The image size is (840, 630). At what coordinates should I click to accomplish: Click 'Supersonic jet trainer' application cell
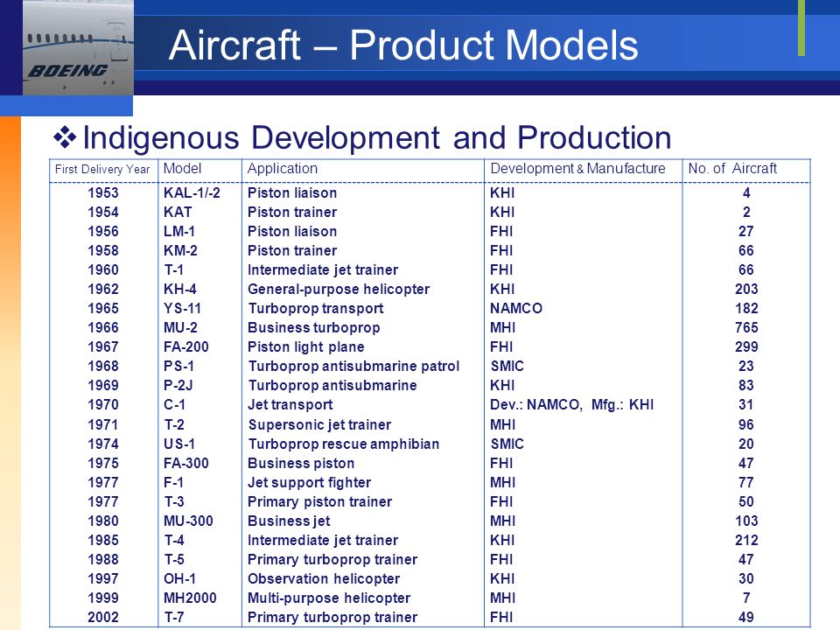click(x=319, y=425)
